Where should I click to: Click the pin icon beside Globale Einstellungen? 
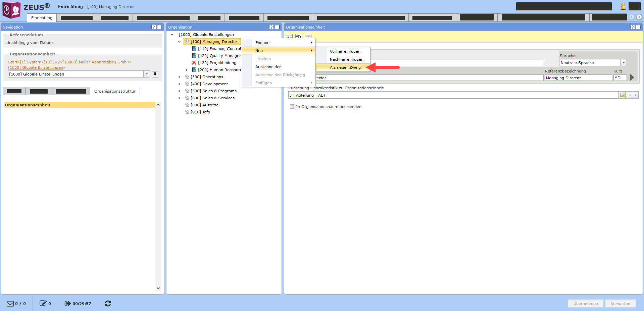pyautogui.click(x=155, y=74)
